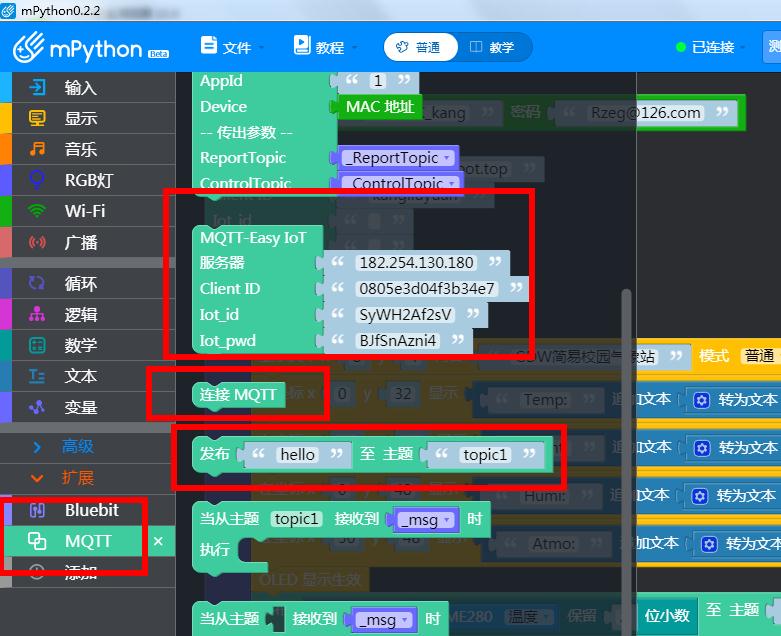Select the Bluebit extension icon

pyautogui.click(x=37, y=510)
